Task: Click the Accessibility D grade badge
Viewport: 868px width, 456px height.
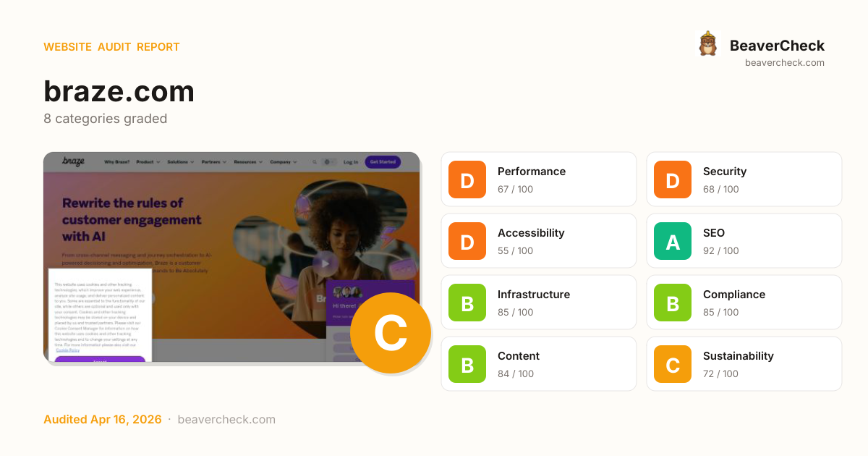Action: tap(467, 241)
